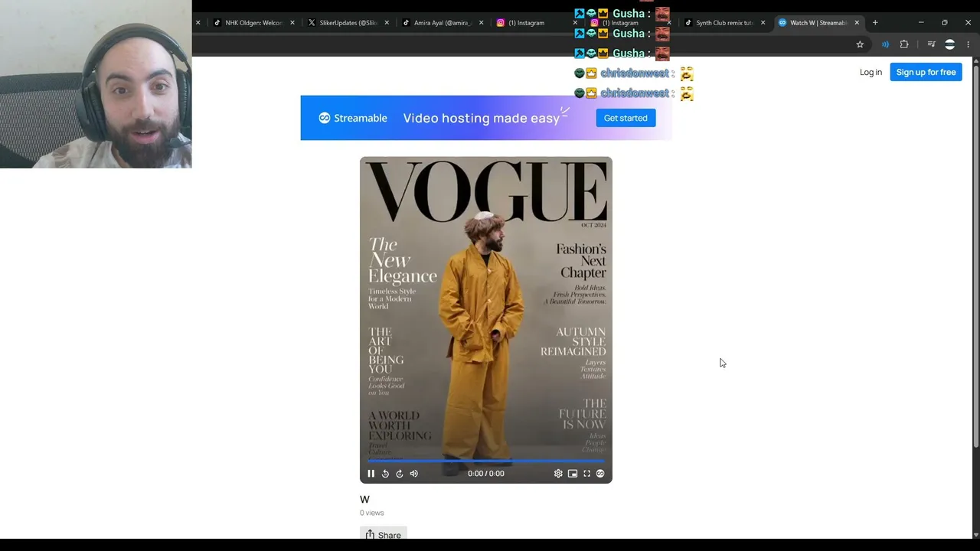Click the Streamable logo in the banner
Screen dimensions: 980x551
(353, 118)
